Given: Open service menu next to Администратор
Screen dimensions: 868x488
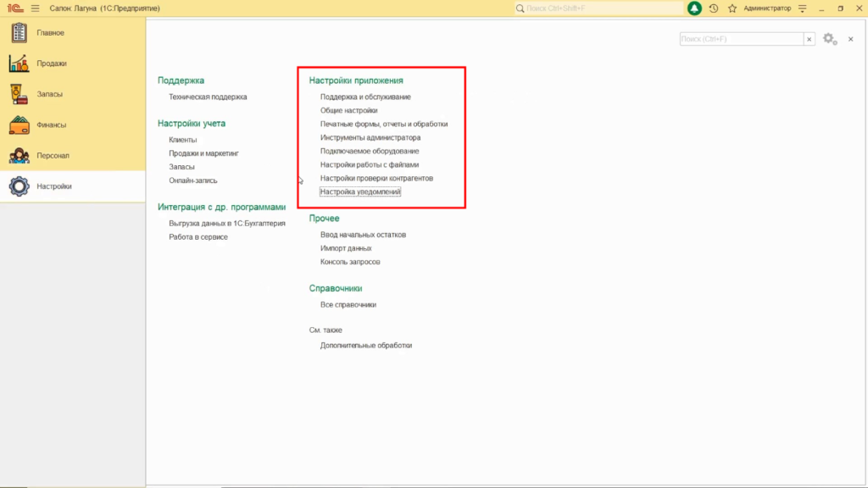Looking at the screenshot, I should (x=802, y=8).
